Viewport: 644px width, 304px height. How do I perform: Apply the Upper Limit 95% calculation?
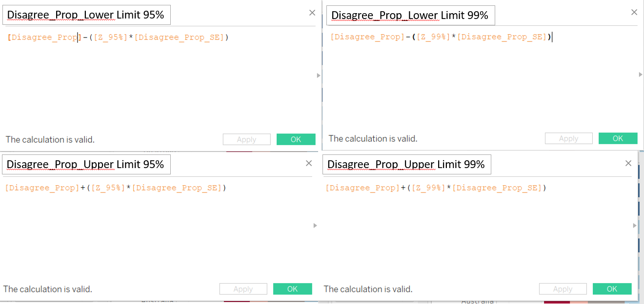point(243,289)
